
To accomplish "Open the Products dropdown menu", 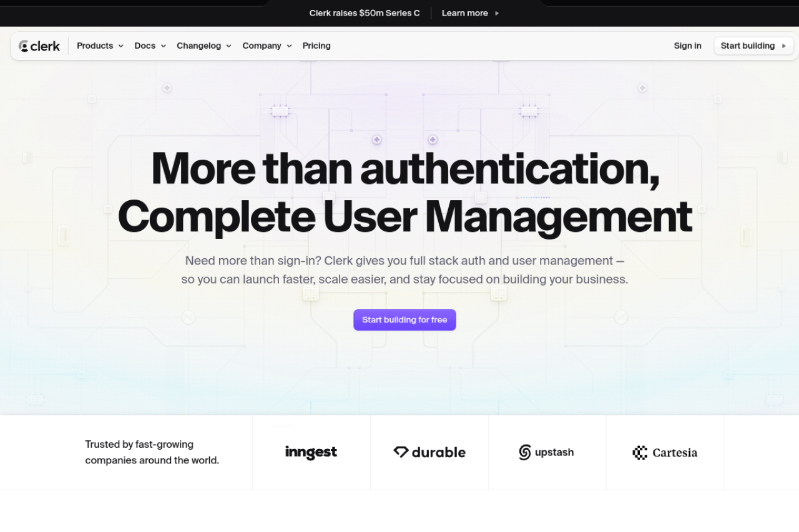I will pos(99,46).
